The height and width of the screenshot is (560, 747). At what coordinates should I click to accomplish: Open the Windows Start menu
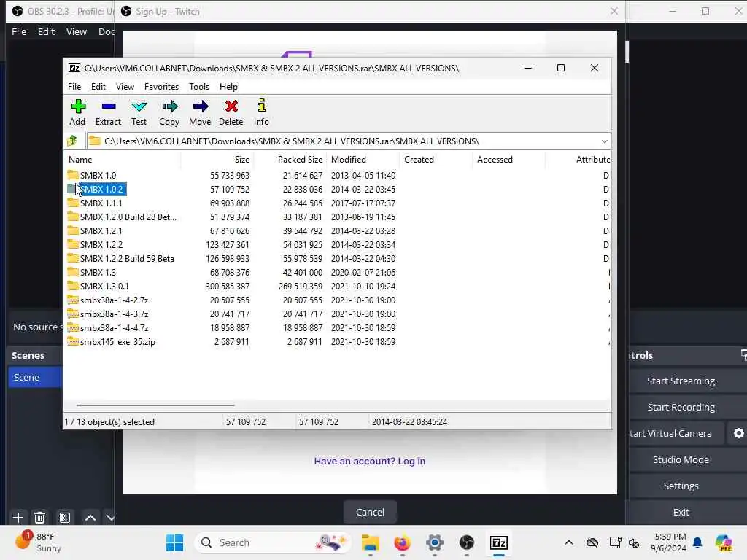pyautogui.click(x=174, y=542)
